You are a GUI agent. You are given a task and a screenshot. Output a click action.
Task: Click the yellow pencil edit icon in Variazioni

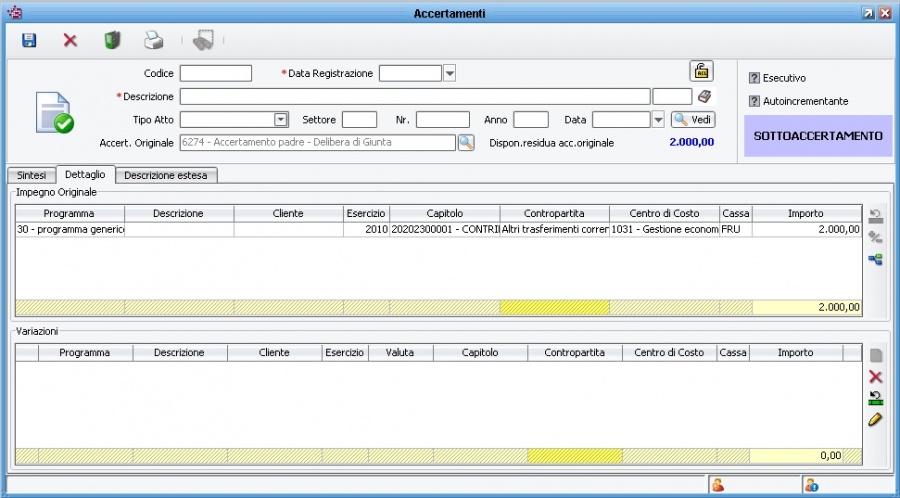pyautogui.click(x=875, y=420)
